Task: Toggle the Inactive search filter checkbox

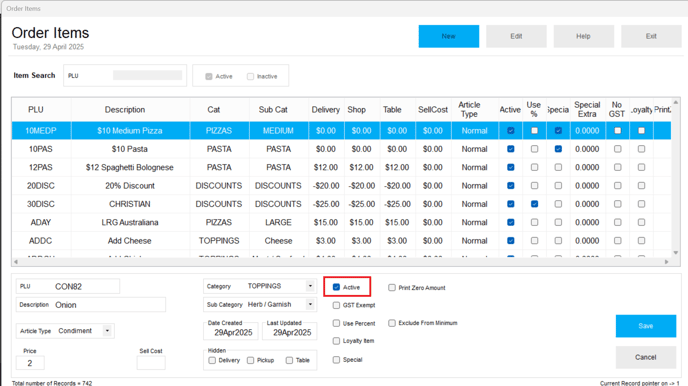Action: [250, 76]
